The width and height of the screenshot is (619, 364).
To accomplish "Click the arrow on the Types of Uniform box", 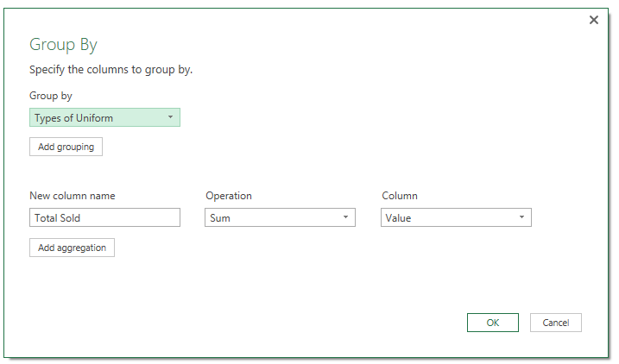I will pos(170,117).
